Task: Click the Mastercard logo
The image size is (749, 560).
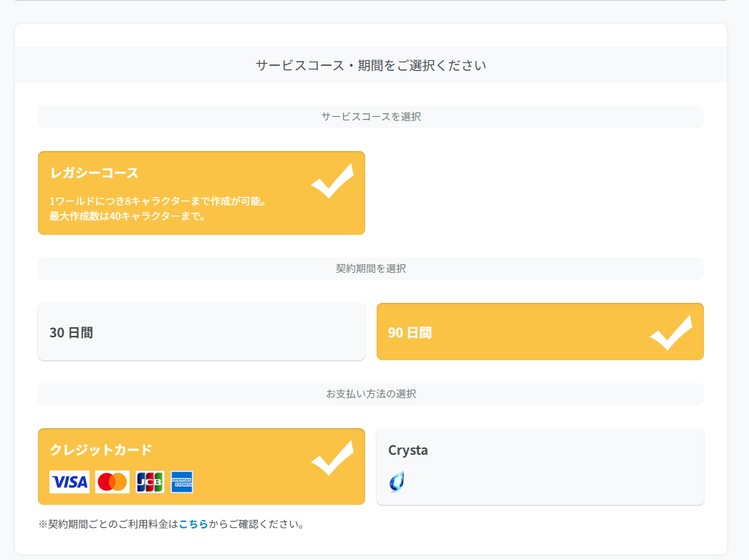Action: (112, 482)
